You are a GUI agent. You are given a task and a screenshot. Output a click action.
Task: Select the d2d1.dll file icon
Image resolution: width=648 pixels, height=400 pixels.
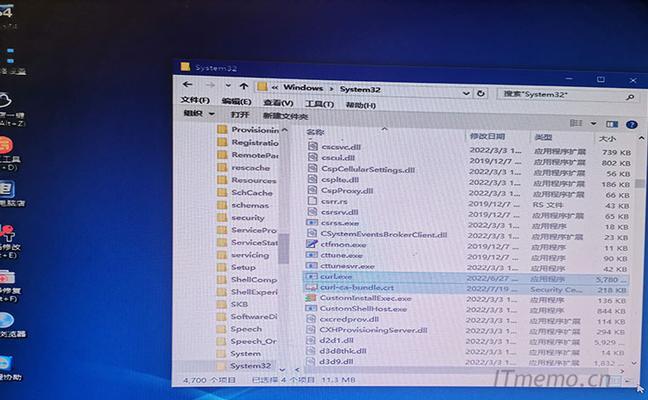point(311,340)
